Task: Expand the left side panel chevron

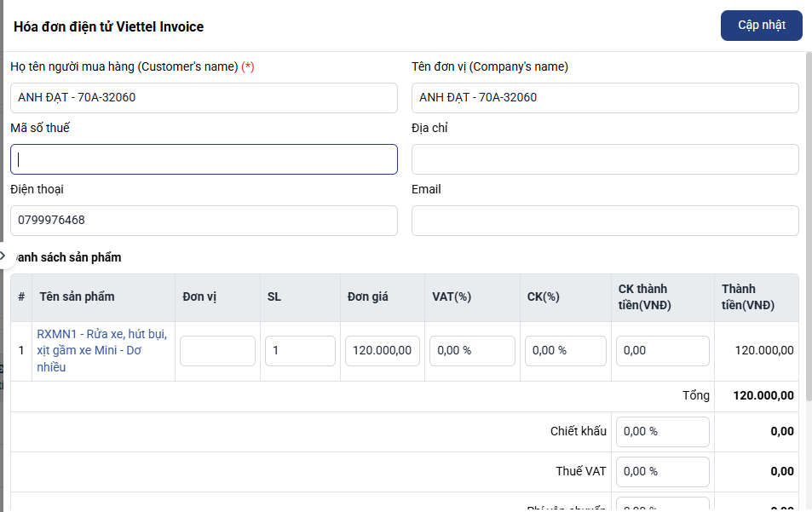Action: (x=4, y=255)
